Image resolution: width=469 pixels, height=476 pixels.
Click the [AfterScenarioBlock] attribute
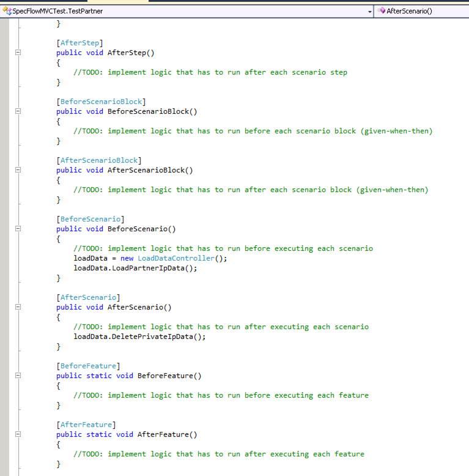click(x=99, y=160)
